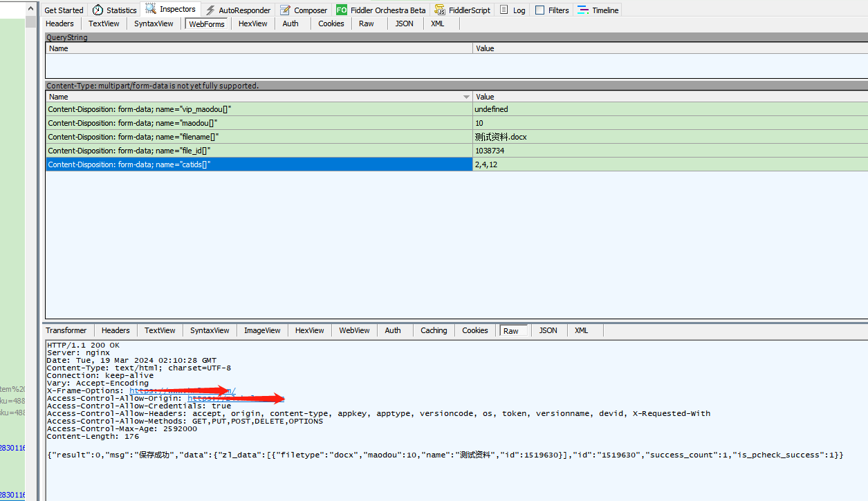The width and height of the screenshot is (868, 501).
Task: Select request inspector TextView tab
Action: click(x=104, y=23)
